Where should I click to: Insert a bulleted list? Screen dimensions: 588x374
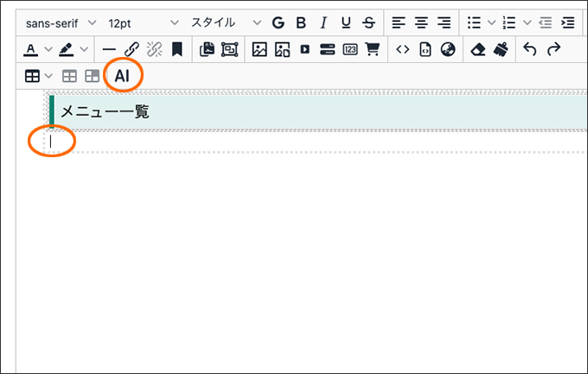pyautogui.click(x=475, y=23)
